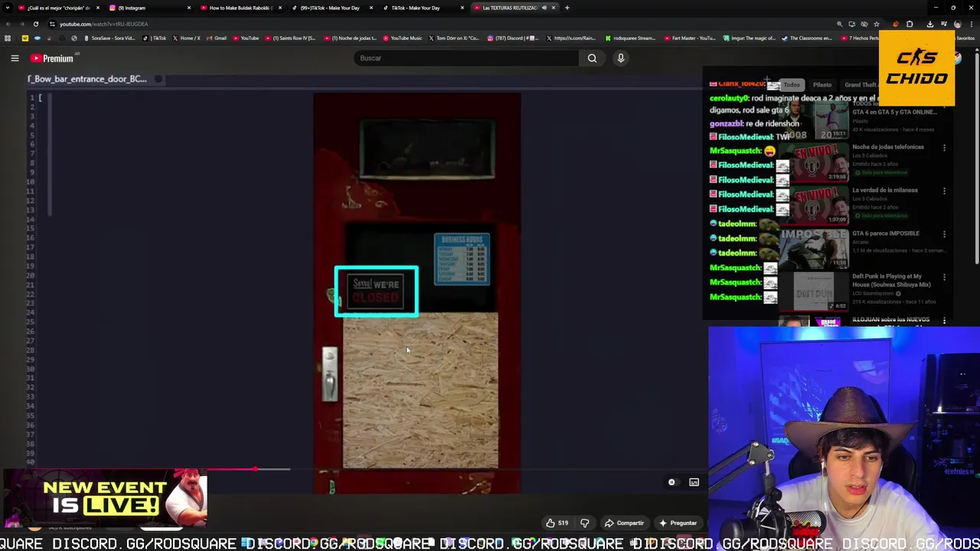Reload the page with refresh icon

[x=37, y=24]
